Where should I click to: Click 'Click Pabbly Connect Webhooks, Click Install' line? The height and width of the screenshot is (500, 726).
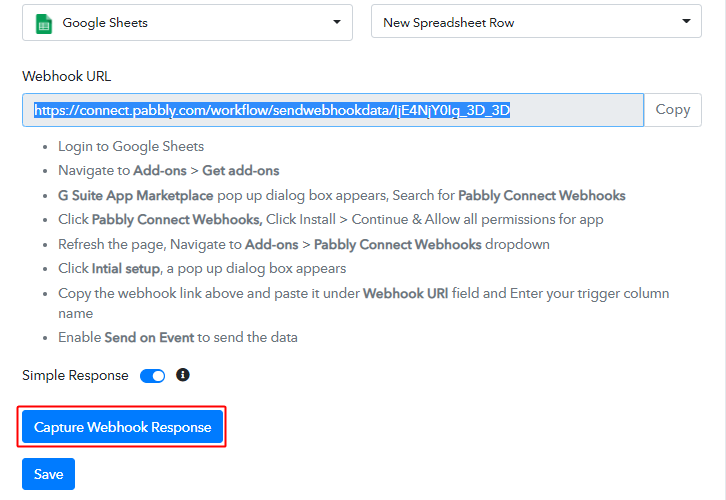coord(331,219)
